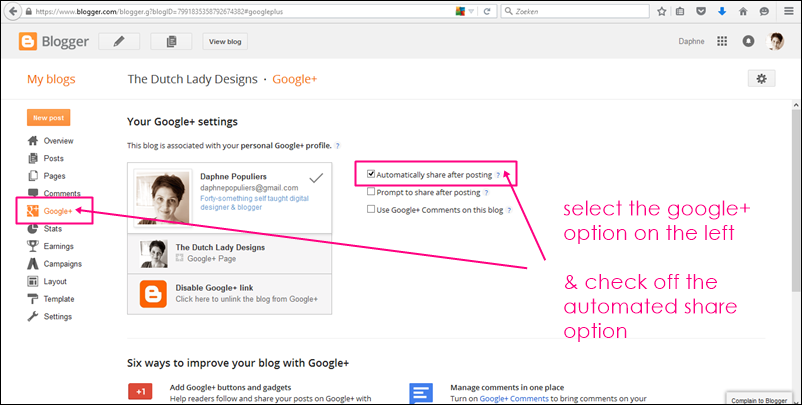This screenshot has height=405, width=802.
Task: Click the browser address bar URL
Action: (159, 11)
